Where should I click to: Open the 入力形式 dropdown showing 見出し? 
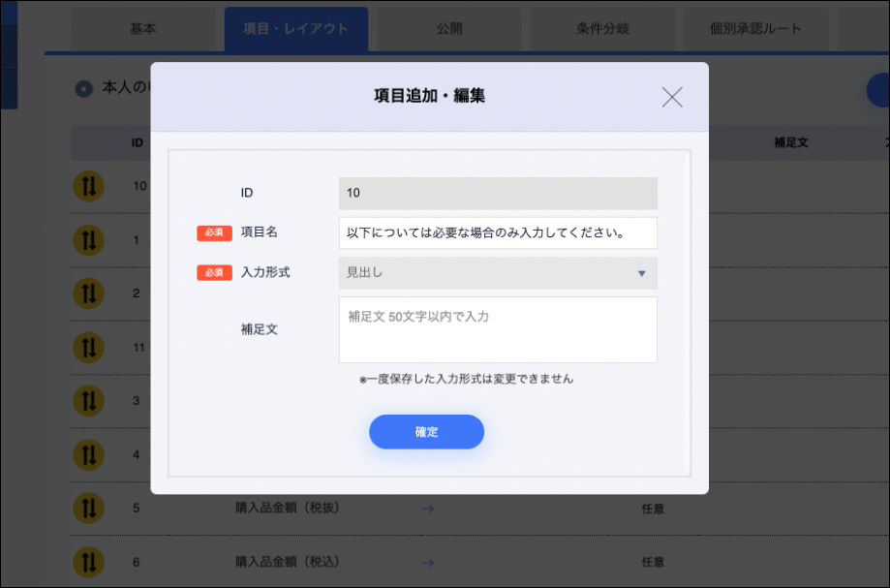coord(497,273)
